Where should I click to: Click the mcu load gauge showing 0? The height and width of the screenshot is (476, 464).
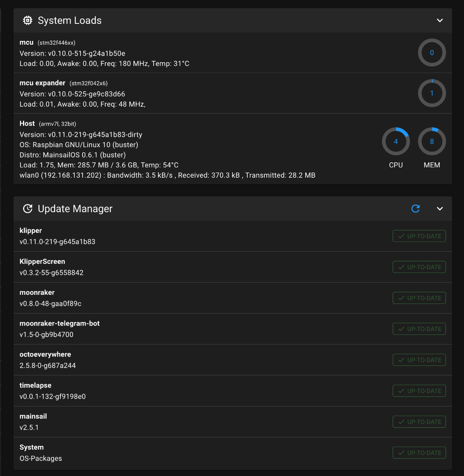[x=432, y=52]
